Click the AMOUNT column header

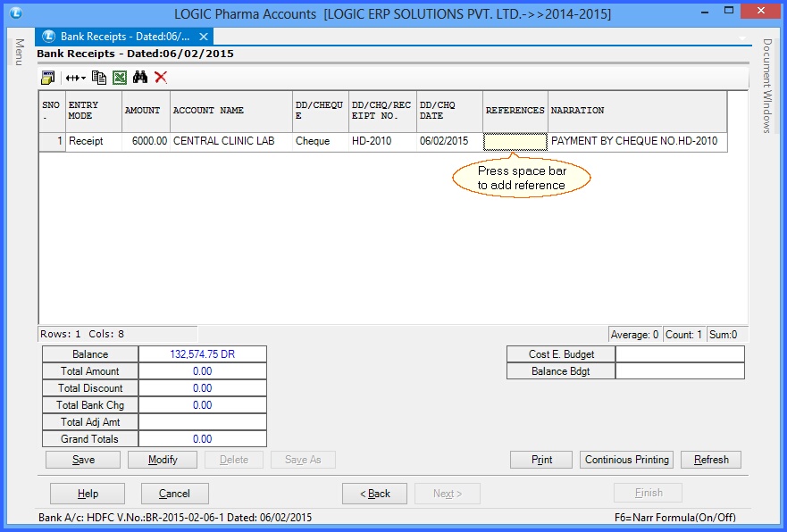tap(147, 112)
